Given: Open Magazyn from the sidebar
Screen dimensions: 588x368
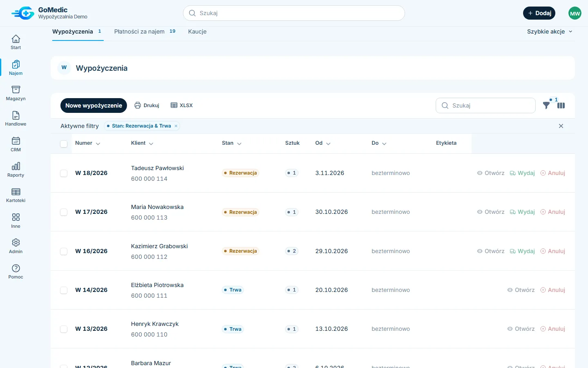Looking at the screenshot, I should click(x=16, y=93).
